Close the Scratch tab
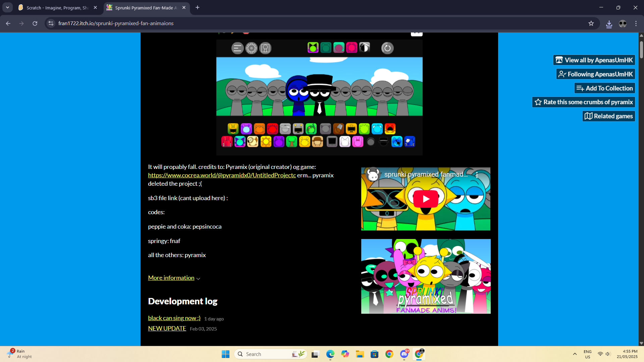 [x=95, y=7]
